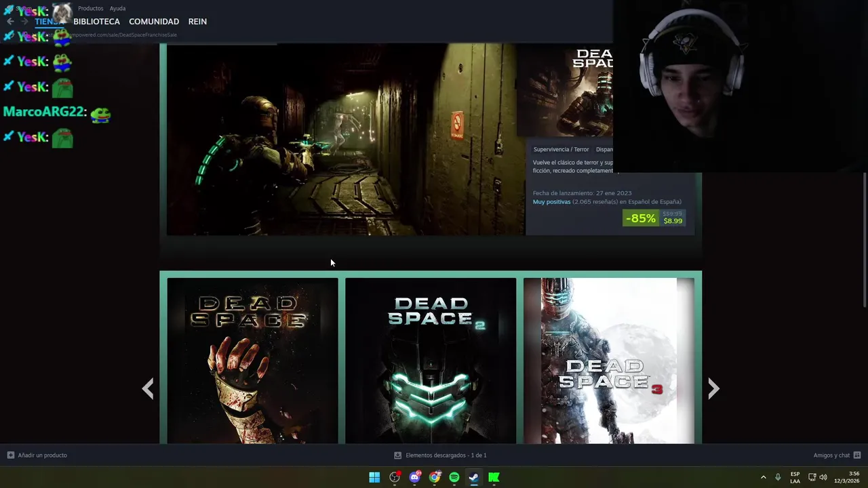Screen dimensions: 868x488
Task: Advance the carousel with the right arrow
Action: (713, 388)
